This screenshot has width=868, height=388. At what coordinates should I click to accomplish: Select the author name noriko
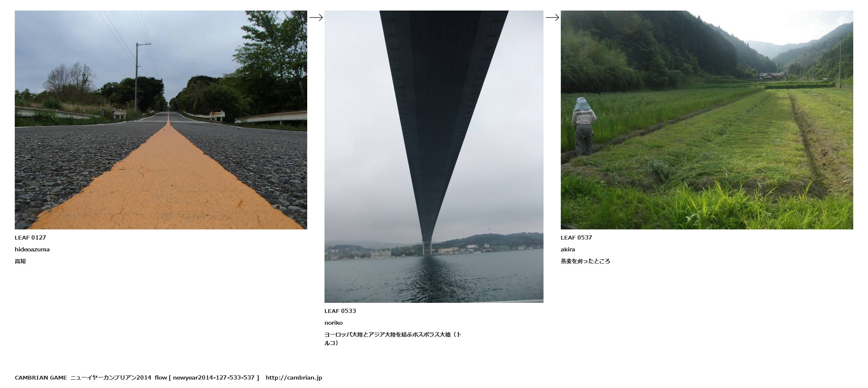333,323
